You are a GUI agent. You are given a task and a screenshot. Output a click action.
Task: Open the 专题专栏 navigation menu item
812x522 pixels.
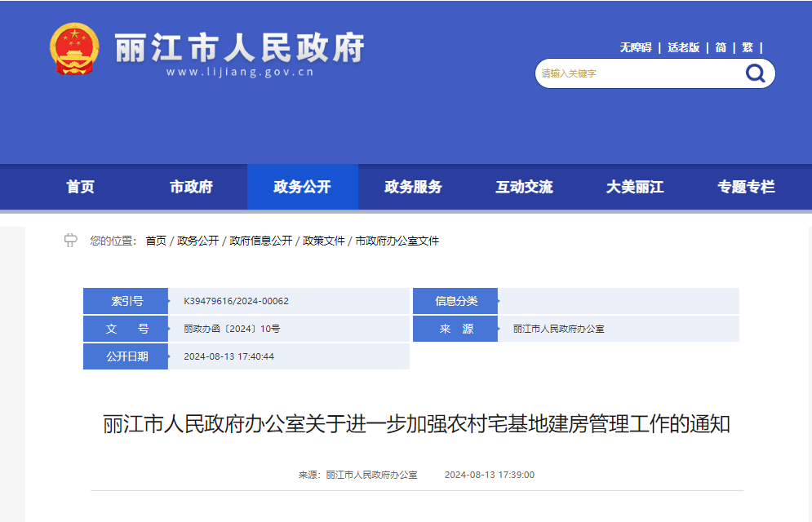click(x=746, y=187)
